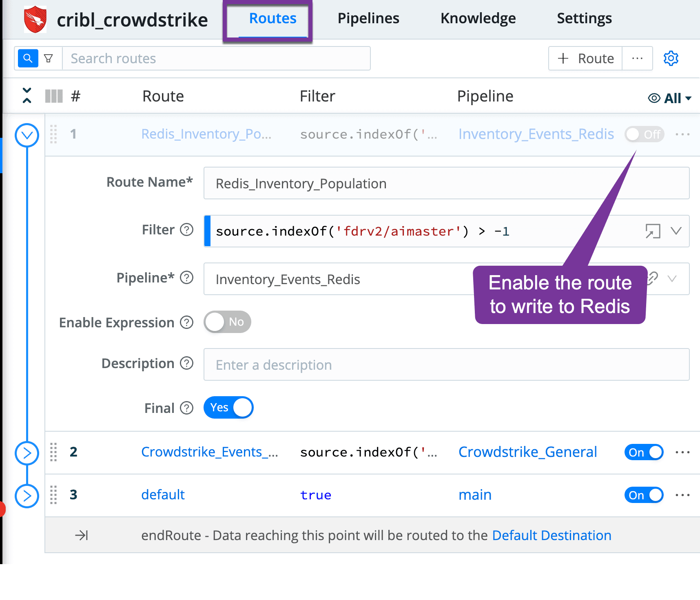The width and height of the screenshot is (700, 600).
Task: Expand route 2 Crowdstrike_Events details
Action: (x=27, y=452)
